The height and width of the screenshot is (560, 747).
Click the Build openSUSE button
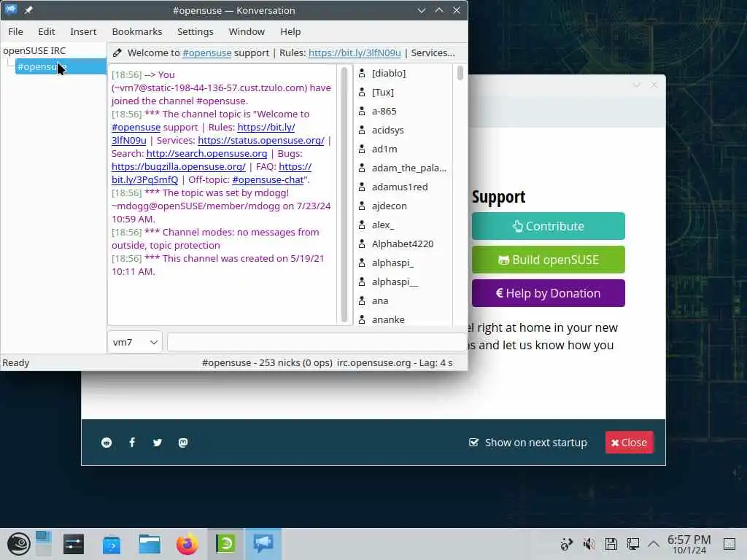pyautogui.click(x=549, y=260)
